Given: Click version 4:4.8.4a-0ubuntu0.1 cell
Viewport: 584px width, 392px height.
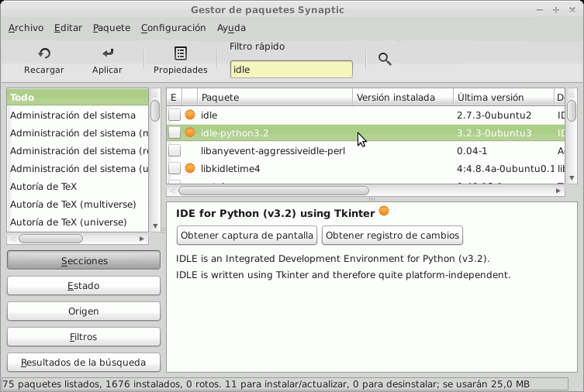Looking at the screenshot, I should 506,168.
